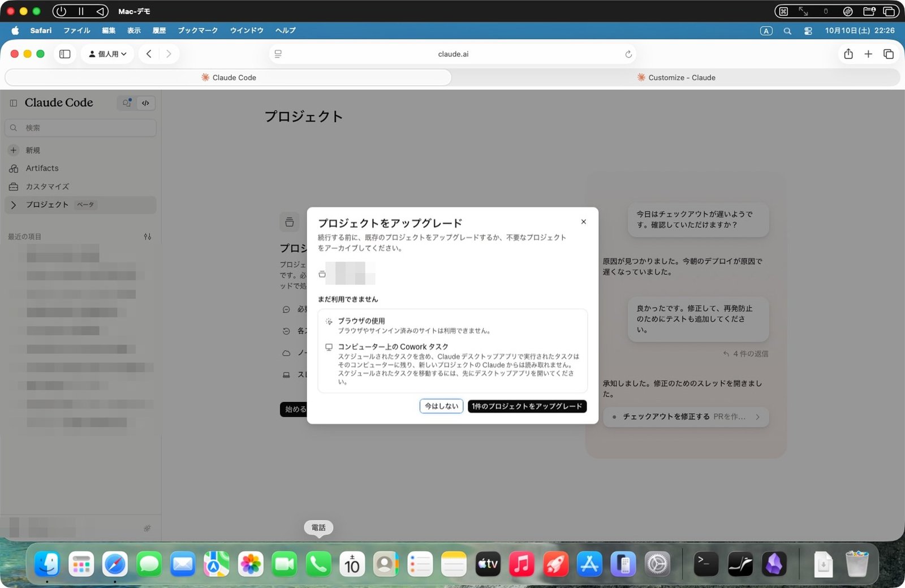Open カスタマイズ in the sidebar
905x588 pixels.
click(80, 187)
